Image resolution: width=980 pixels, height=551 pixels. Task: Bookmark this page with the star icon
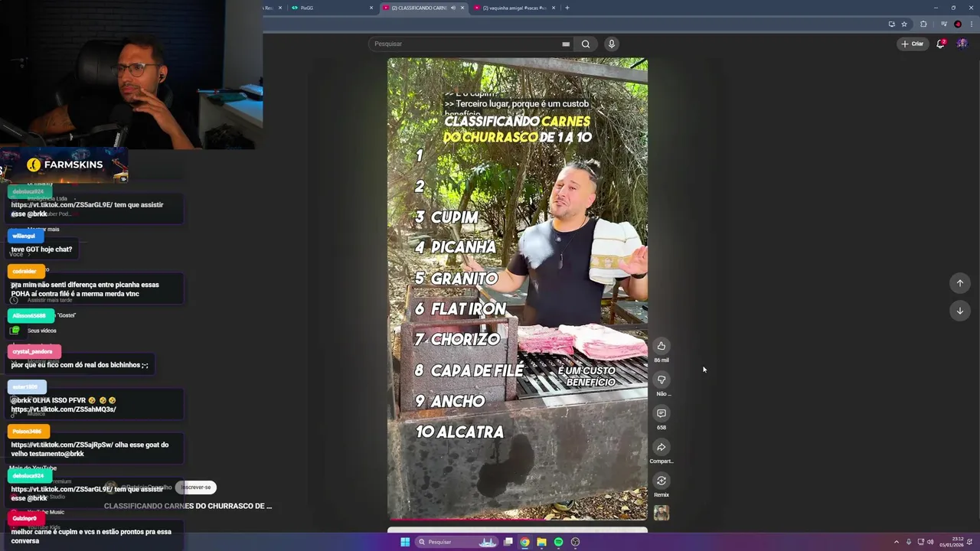point(904,24)
